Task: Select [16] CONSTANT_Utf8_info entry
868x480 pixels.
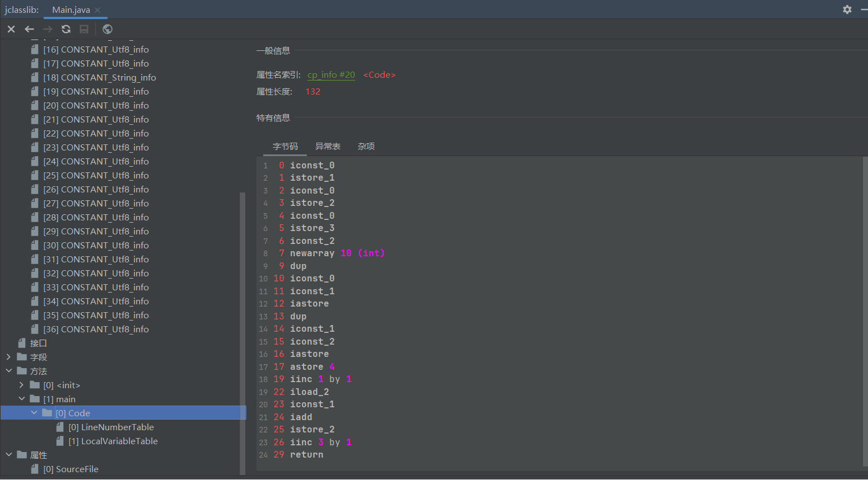Action: (96, 49)
